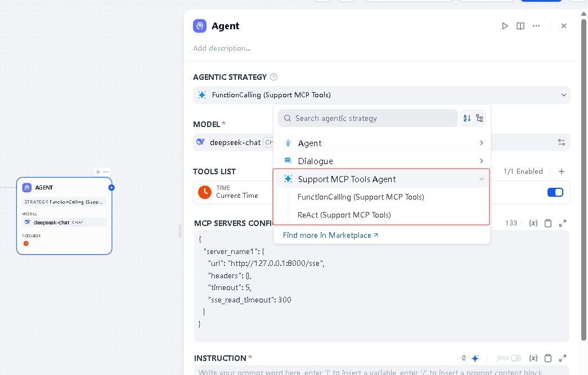Open model parameter settings sliders icon
This screenshot has width=588, height=375.
pyautogui.click(x=561, y=142)
